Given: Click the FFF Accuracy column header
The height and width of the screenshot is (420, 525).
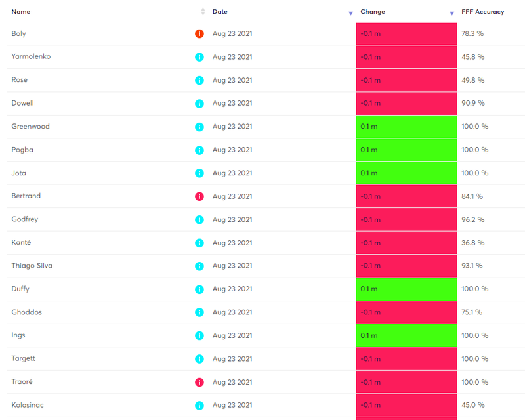Looking at the screenshot, I should coord(483,12).
